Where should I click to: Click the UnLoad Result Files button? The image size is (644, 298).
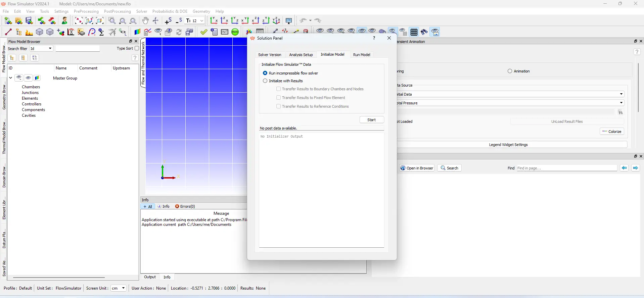click(567, 121)
